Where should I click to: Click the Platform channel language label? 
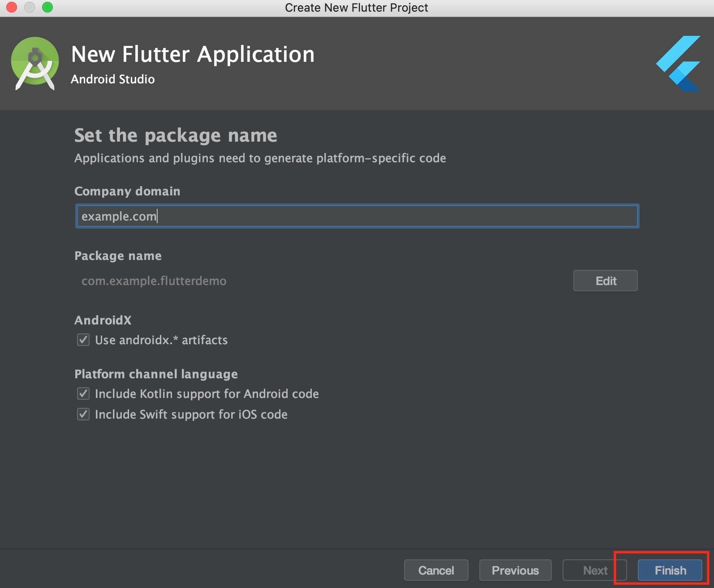(x=156, y=374)
